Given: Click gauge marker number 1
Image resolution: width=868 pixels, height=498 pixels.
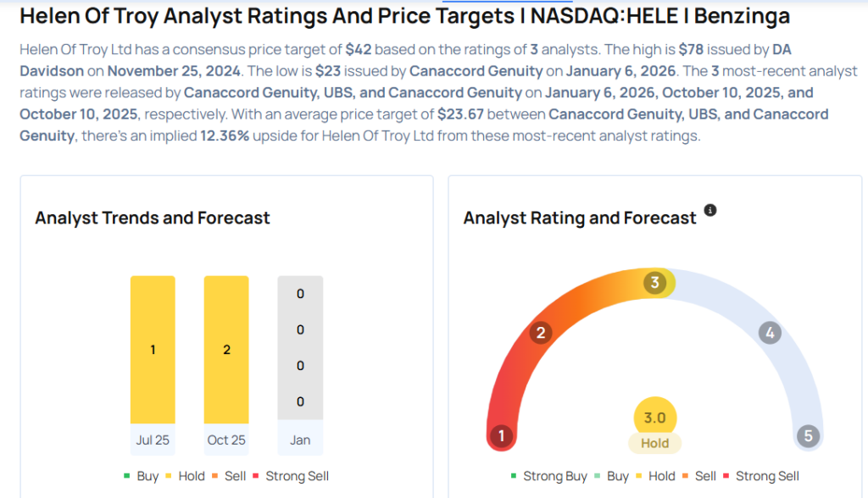Looking at the screenshot, I should tap(502, 436).
